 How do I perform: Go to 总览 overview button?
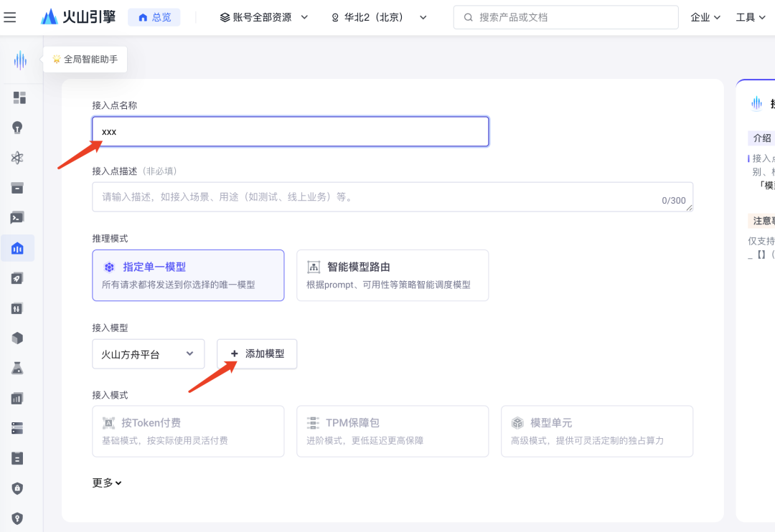[x=154, y=17]
